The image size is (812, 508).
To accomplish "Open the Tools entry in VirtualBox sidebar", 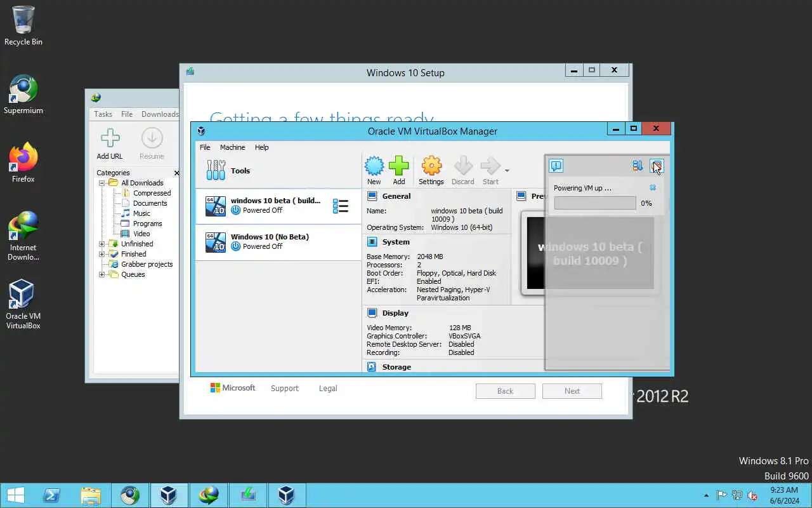I will (278, 170).
